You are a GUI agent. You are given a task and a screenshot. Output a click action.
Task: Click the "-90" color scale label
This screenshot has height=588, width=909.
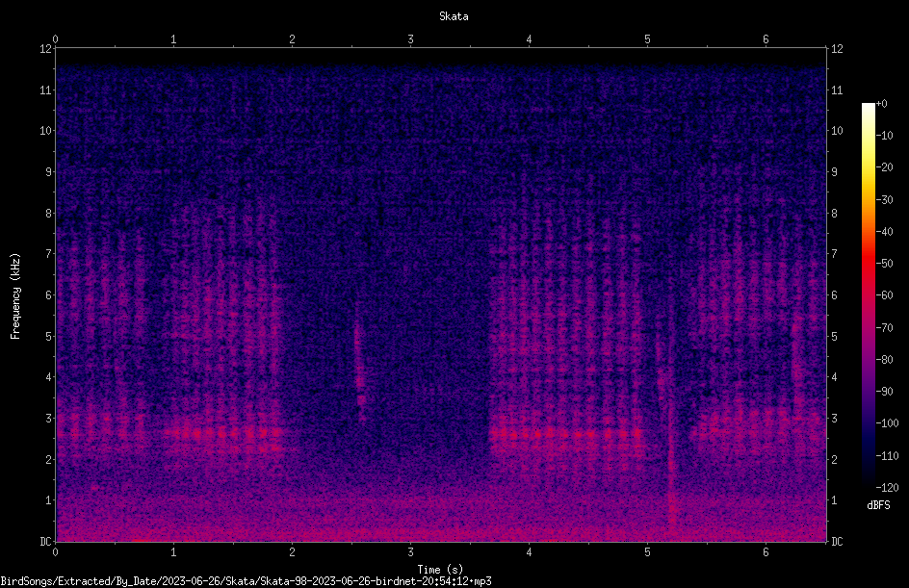coord(884,392)
